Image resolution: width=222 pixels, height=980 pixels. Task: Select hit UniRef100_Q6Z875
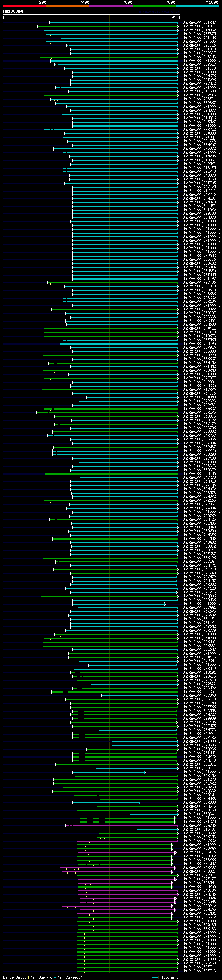[x=199, y=34]
